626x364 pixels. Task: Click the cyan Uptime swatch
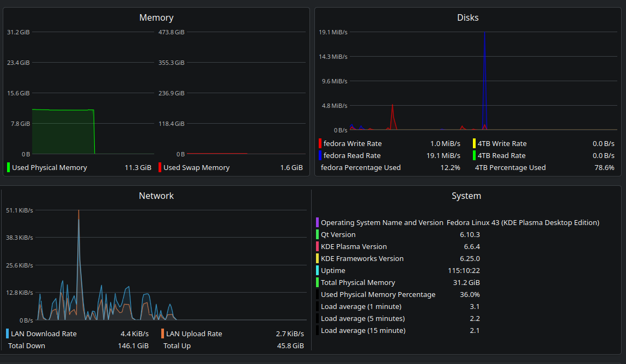tap(318, 271)
